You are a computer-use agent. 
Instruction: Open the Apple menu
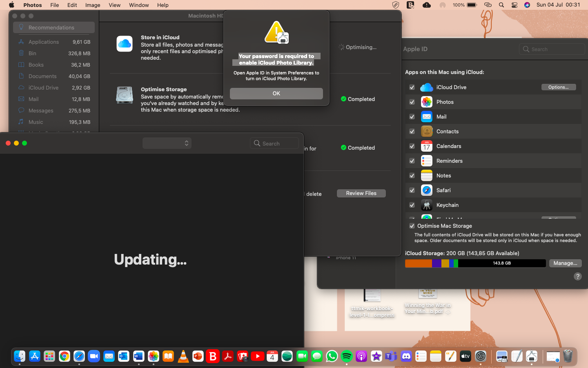coord(11,5)
